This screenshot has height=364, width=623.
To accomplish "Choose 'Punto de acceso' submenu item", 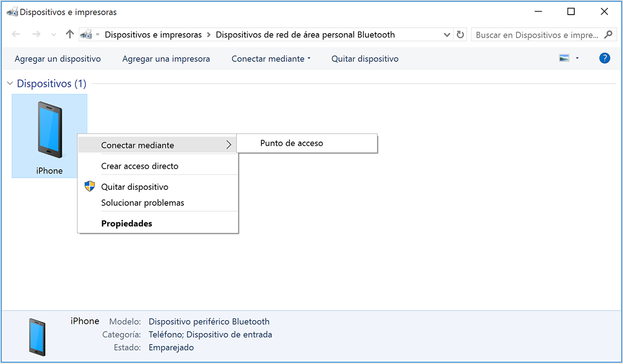I will 307,143.
